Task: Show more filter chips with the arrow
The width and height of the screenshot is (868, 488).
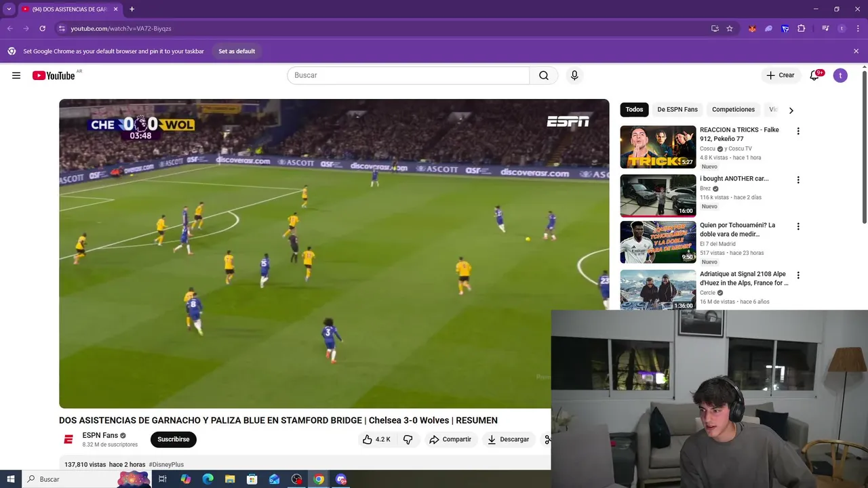Action: 791,110
